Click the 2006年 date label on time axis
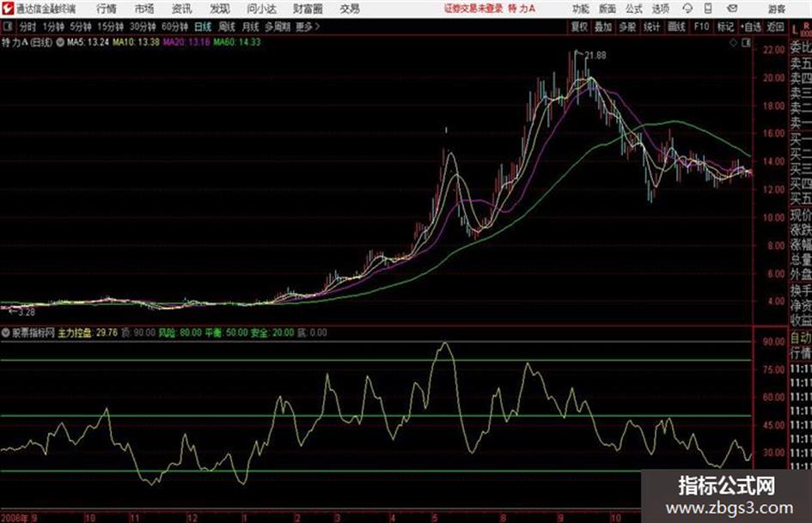 click(15, 517)
